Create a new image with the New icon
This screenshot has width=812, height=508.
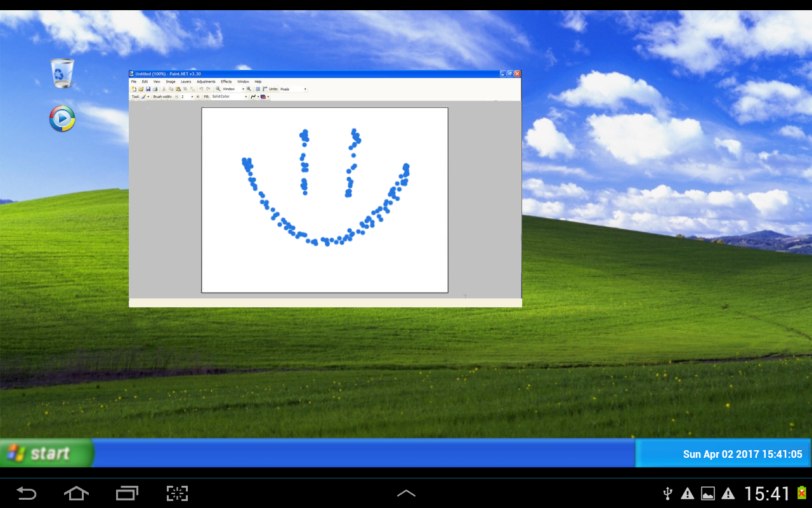coord(134,89)
